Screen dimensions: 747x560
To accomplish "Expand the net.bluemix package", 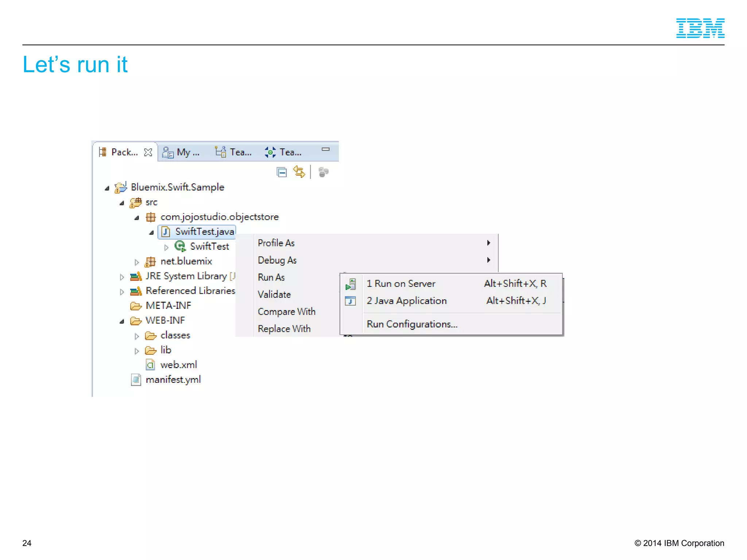I will pyautogui.click(x=137, y=262).
